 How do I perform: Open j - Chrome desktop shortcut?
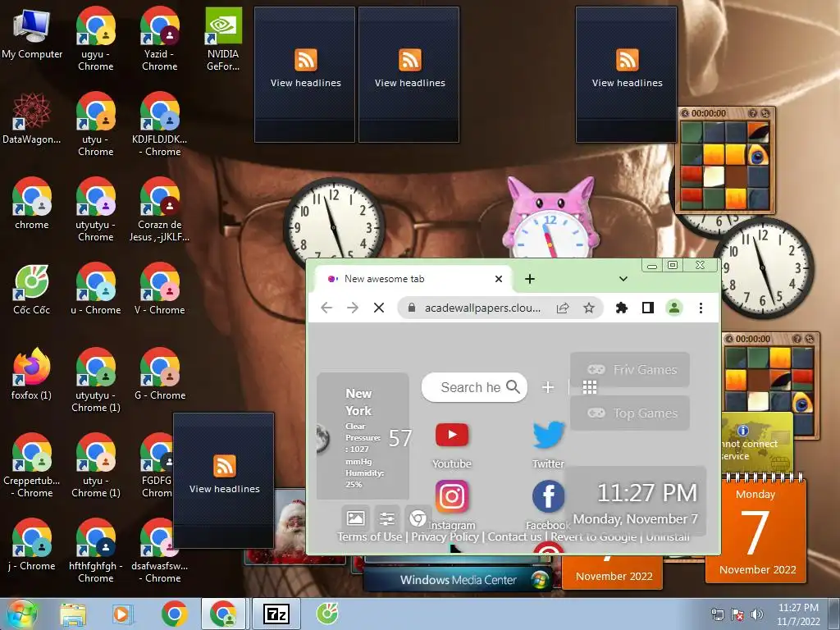pos(32,545)
